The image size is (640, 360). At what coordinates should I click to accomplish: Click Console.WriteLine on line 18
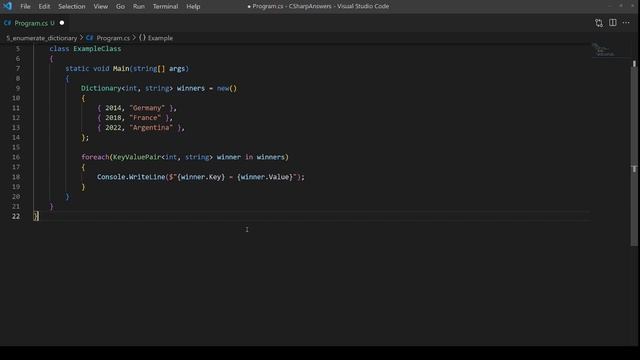point(131,177)
